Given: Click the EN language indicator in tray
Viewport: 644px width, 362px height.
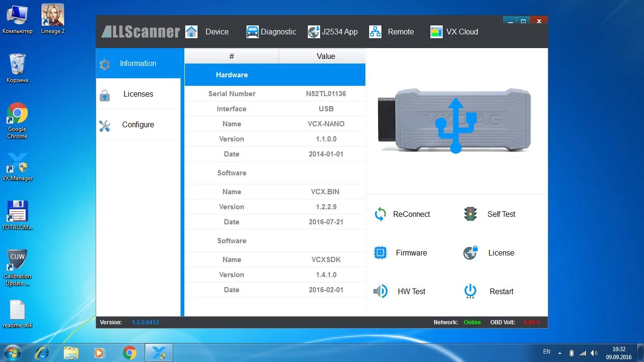Looking at the screenshot, I should point(546,352).
